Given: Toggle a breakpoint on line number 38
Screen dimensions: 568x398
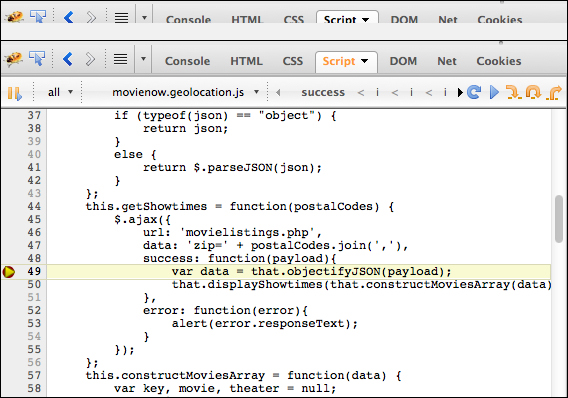Looking at the screenshot, I should click(x=34, y=129).
